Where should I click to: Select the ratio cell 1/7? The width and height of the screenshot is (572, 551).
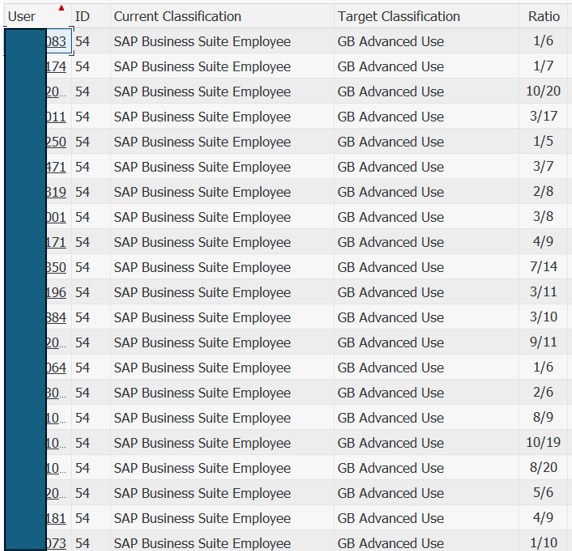(543, 66)
